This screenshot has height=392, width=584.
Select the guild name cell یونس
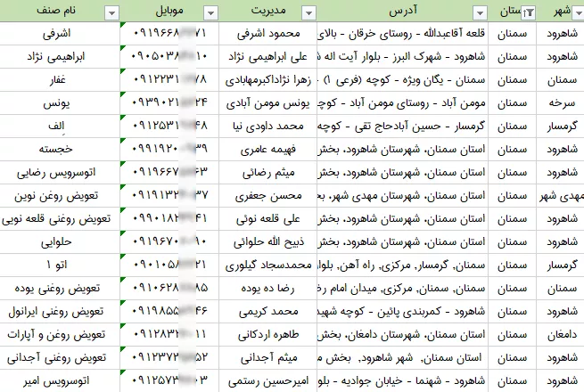[x=60, y=103]
